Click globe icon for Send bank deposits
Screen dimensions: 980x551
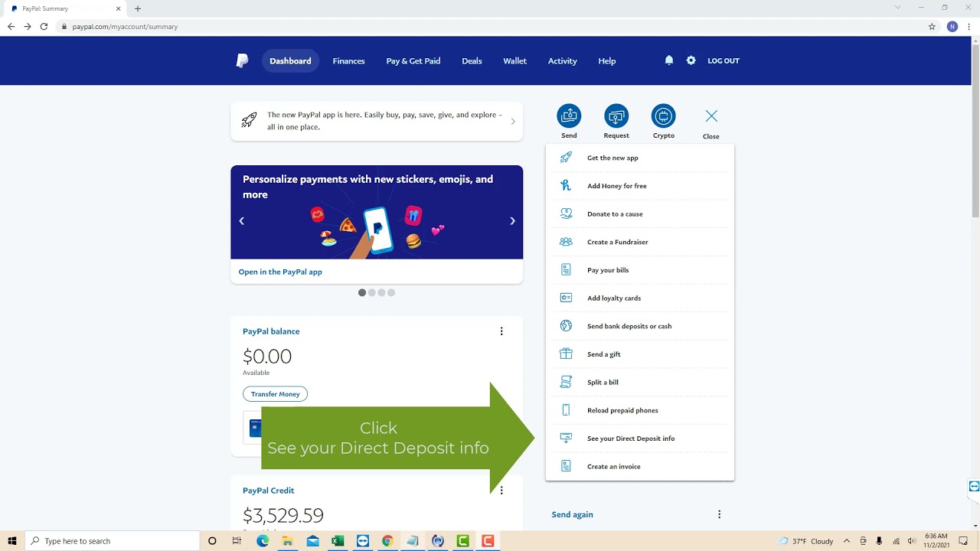[566, 326]
